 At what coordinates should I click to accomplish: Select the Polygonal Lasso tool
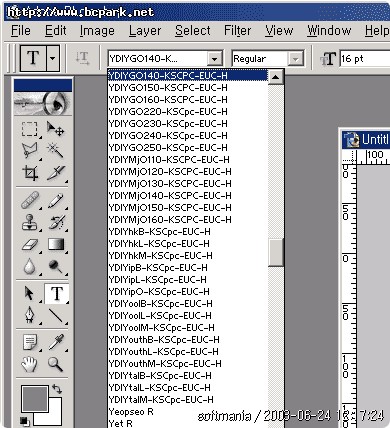(29, 150)
